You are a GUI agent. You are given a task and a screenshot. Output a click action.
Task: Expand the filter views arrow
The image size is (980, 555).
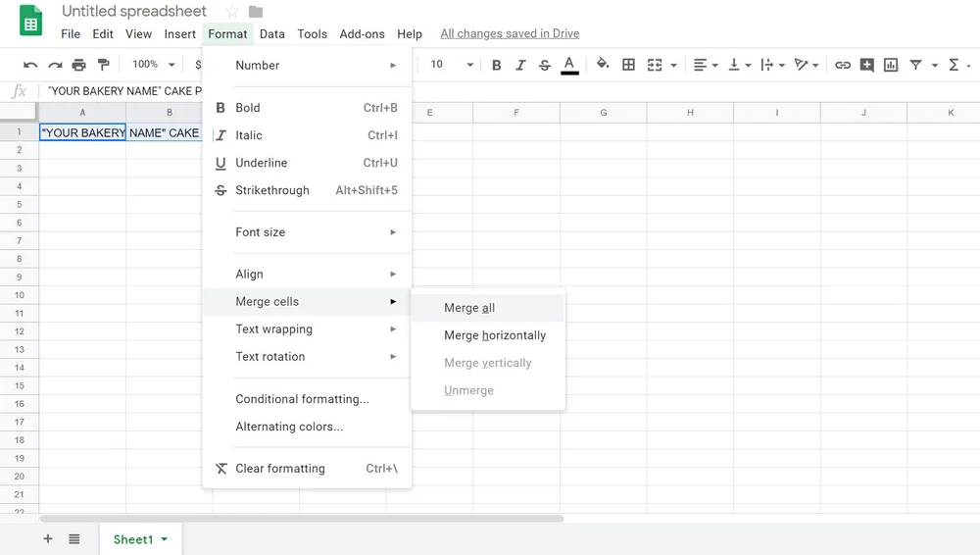[x=934, y=65]
